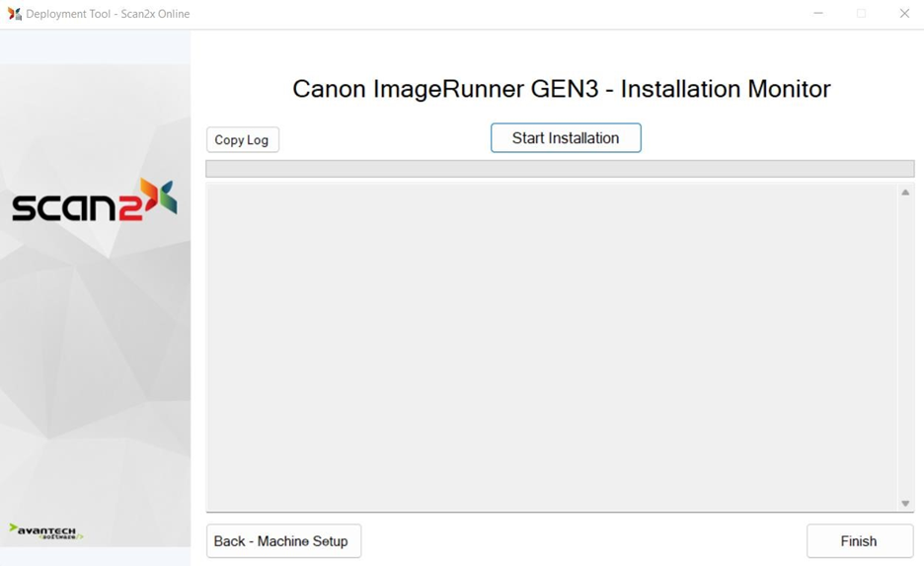
Task: Click the log area vertical scrollbar track
Action: coord(905,346)
